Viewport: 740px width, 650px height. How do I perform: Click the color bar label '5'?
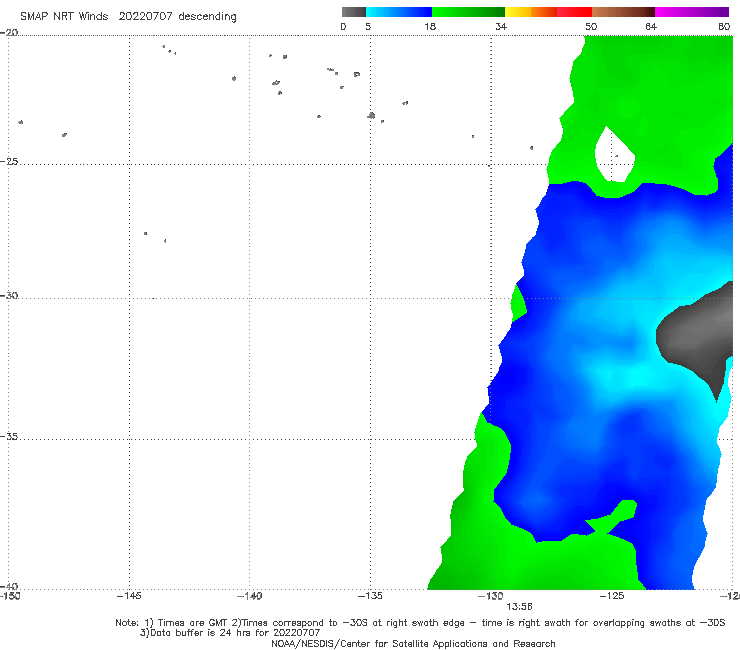pos(368,26)
